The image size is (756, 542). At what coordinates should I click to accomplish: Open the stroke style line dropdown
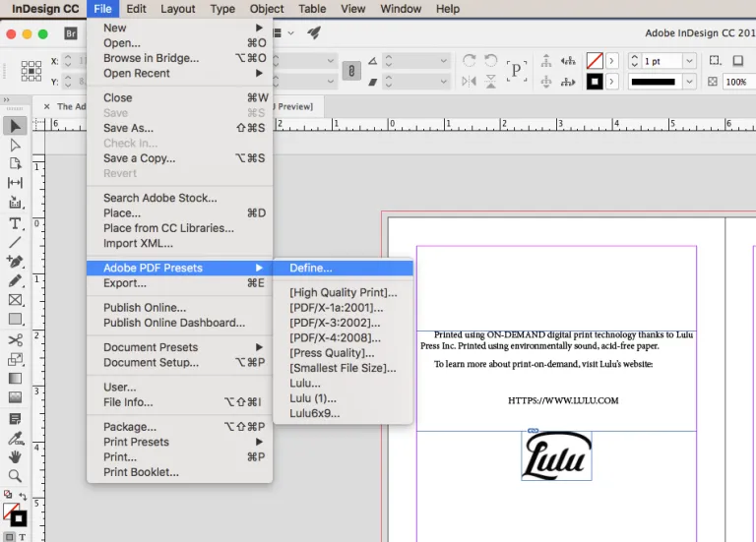coord(689,82)
